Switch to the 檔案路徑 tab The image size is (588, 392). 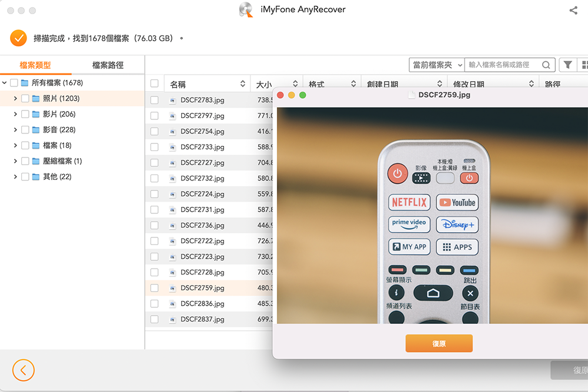[x=109, y=63]
